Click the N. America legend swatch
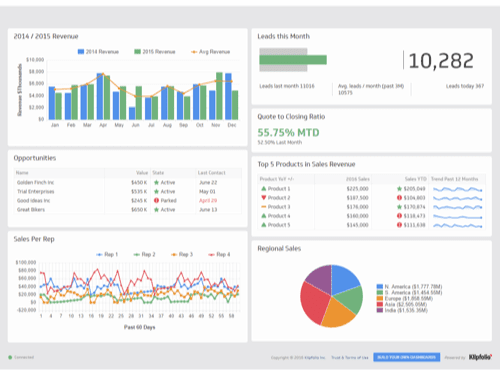This screenshot has width=500, height=370. (x=380, y=287)
